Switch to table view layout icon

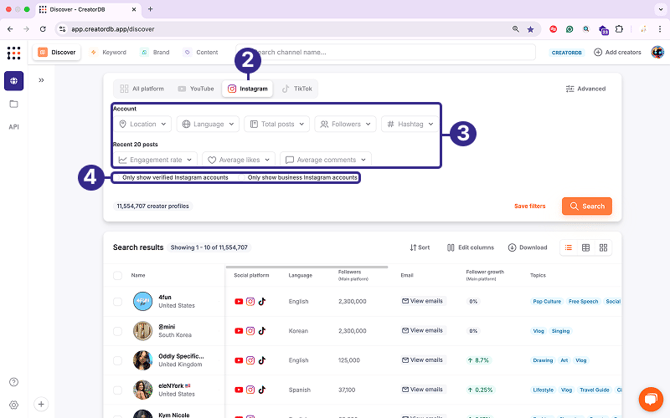point(586,247)
